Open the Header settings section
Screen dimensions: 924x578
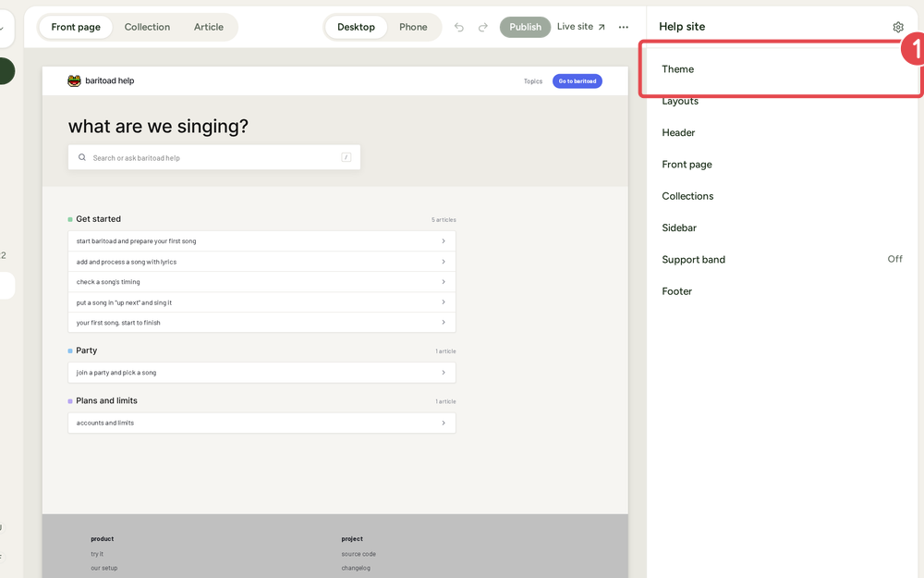782,132
